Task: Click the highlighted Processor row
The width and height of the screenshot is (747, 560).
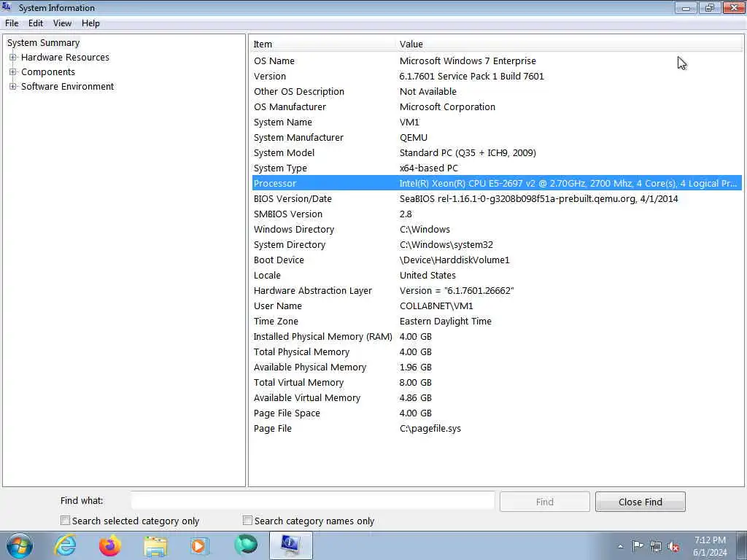Action: click(x=497, y=183)
